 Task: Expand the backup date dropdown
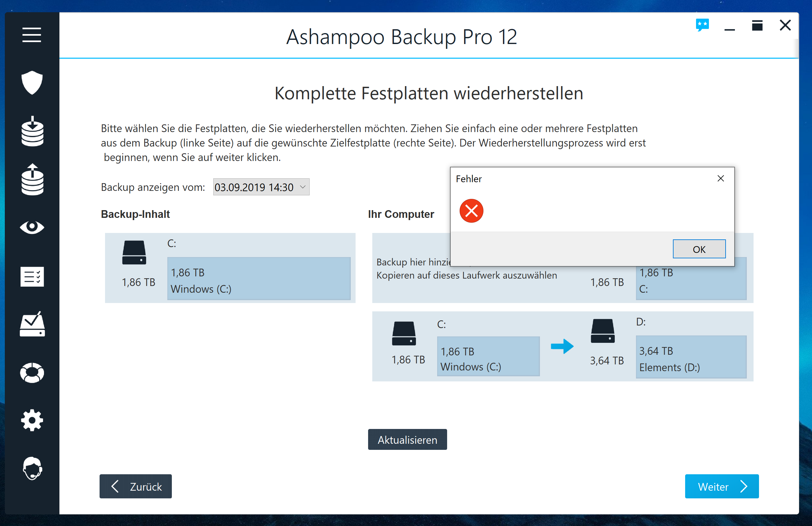click(302, 187)
